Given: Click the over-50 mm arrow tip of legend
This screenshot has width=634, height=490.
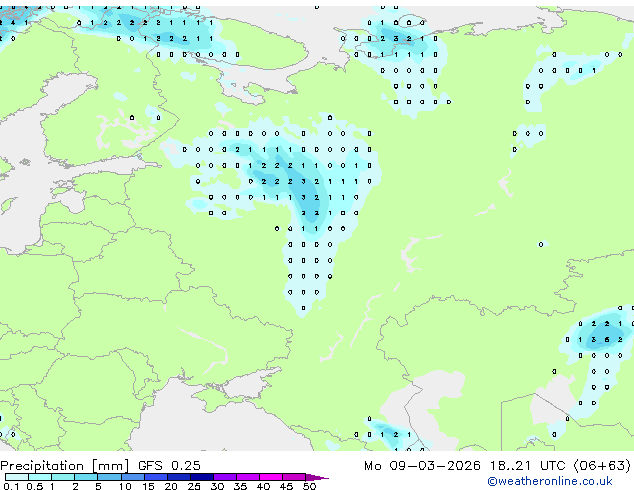Looking at the screenshot, I should [317, 477].
